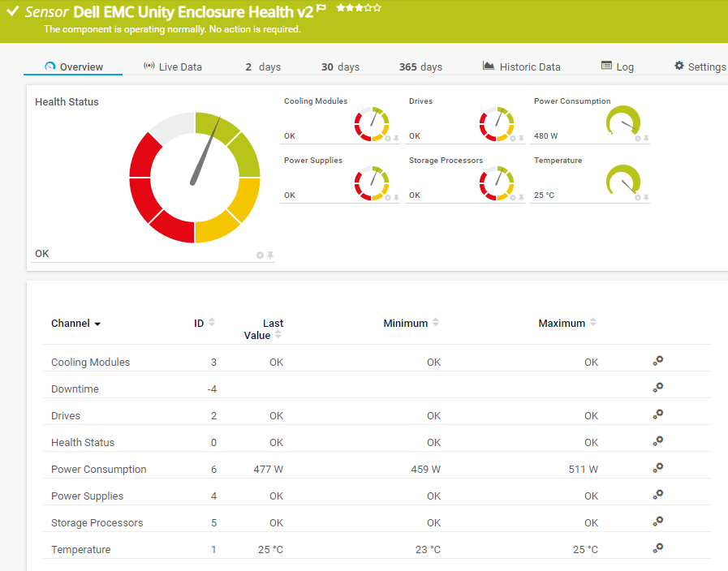This screenshot has height=571, width=728.
Task: Switch to the Live Data tab
Action: click(x=172, y=67)
